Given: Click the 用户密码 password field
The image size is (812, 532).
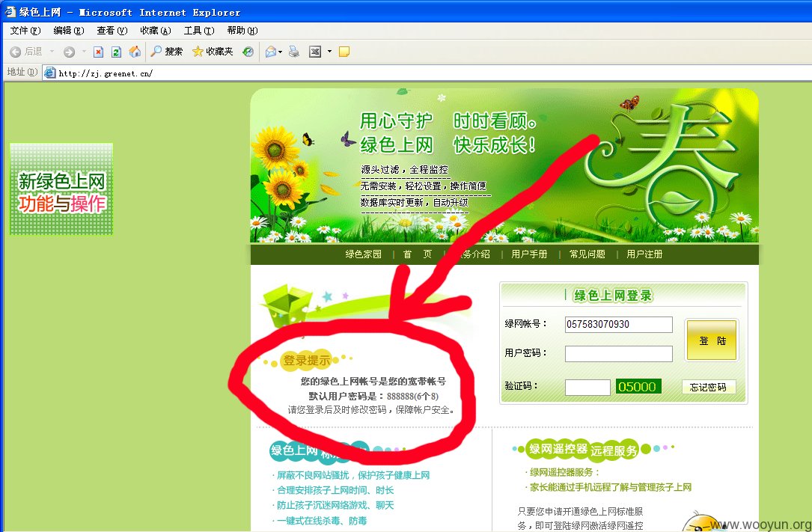Looking at the screenshot, I should (x=619, y=354).
